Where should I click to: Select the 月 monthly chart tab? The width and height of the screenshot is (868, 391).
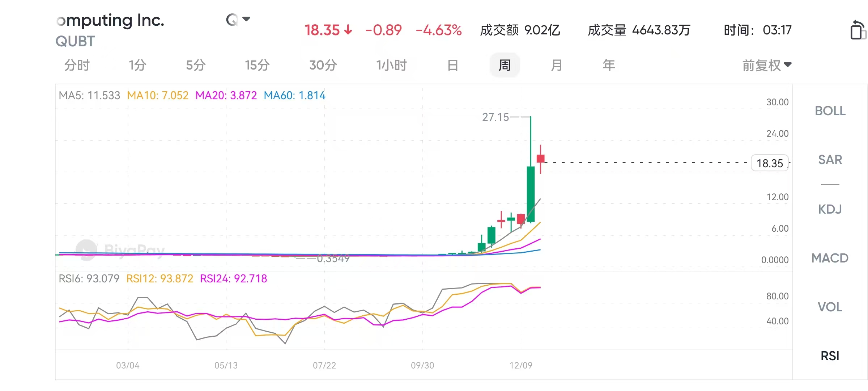coord(557,65)
